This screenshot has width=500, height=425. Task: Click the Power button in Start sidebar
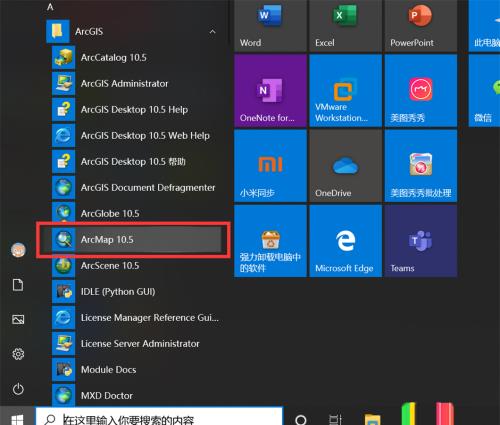(x=18, y=389)
